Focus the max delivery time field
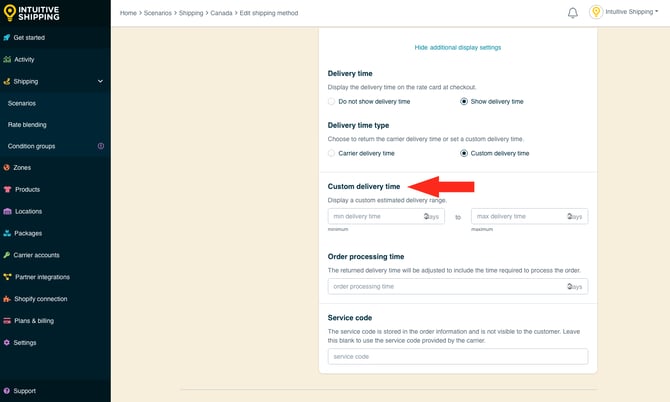The height and width of the screenshot is (402, 670). [529, 216]
